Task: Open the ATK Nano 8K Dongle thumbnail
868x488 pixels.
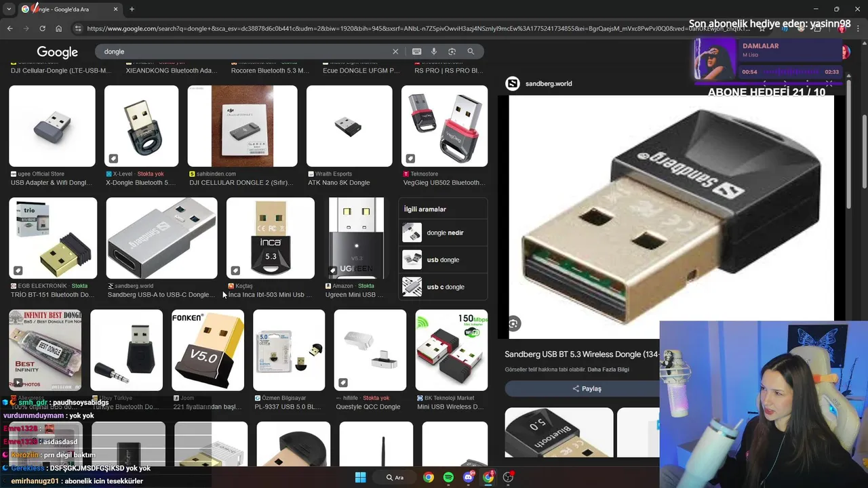Action: click(x=349, y=126)
